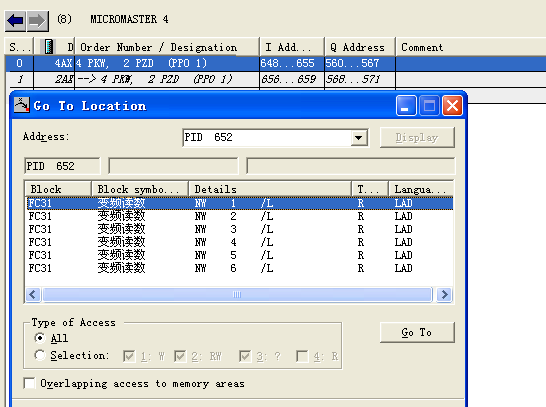Toggle the 3: ? access checkbox
Image resolution: width=546 pixels, height=407 pixels.
(245, 356)
